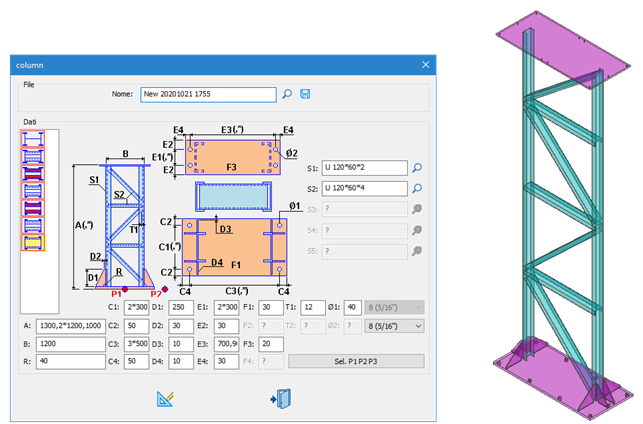Screen dimensions: 643x424
Task: Click the Nome text field
Action: [x=208, y=94]
